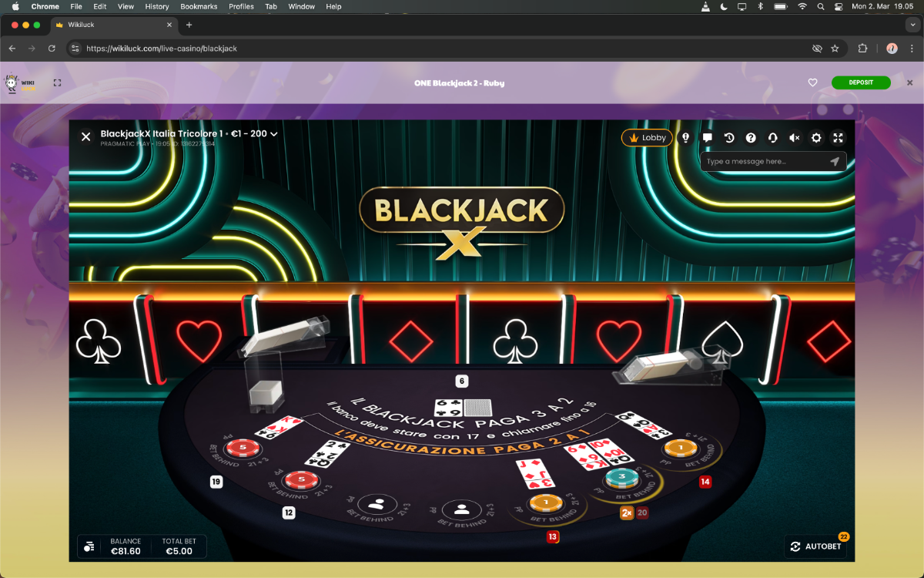Viewport: 924px width, 578px height.
Task: Click the green DEPOSIT button
Action: tap(861, 82)
